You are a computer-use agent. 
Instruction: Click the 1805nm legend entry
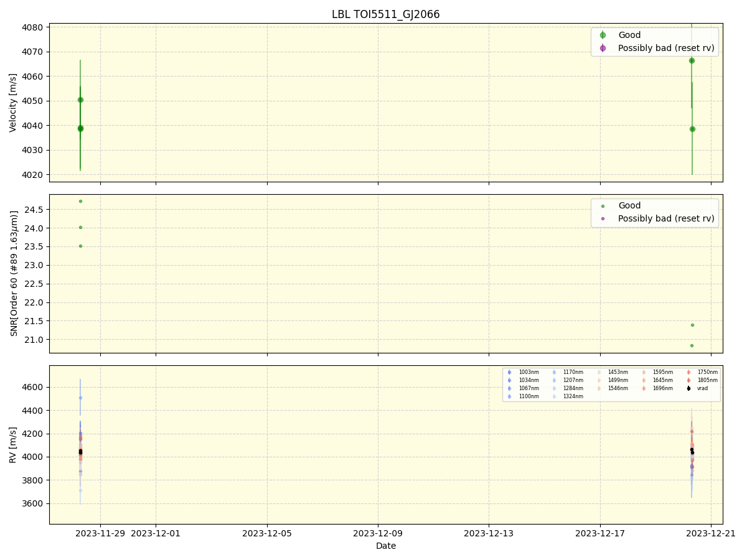702,380
